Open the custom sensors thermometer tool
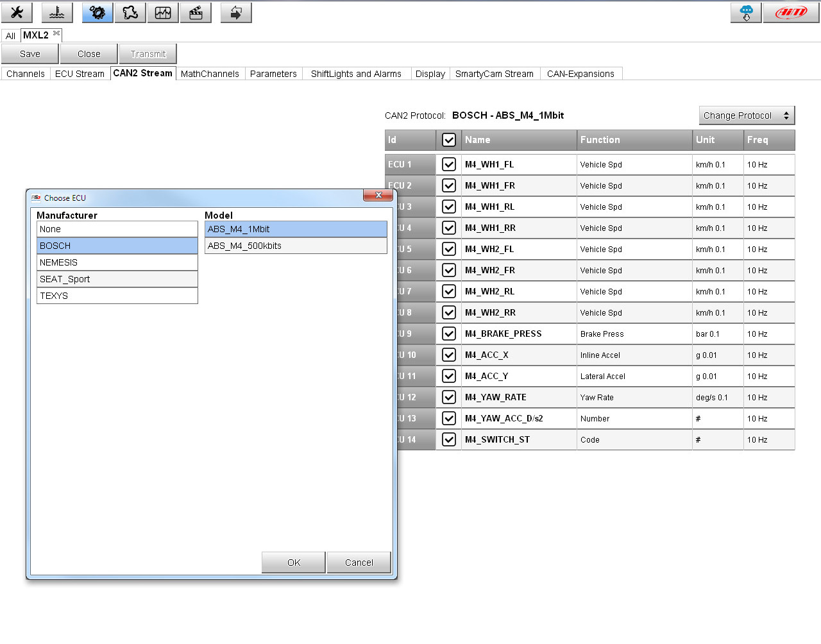 (x=56, y=12)
